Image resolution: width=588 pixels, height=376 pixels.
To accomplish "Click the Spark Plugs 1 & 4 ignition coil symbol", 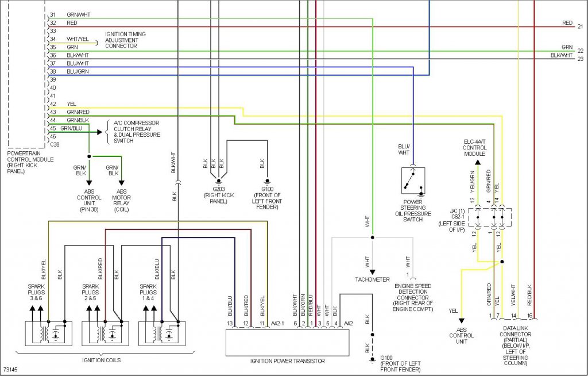I will pos(162,333).
